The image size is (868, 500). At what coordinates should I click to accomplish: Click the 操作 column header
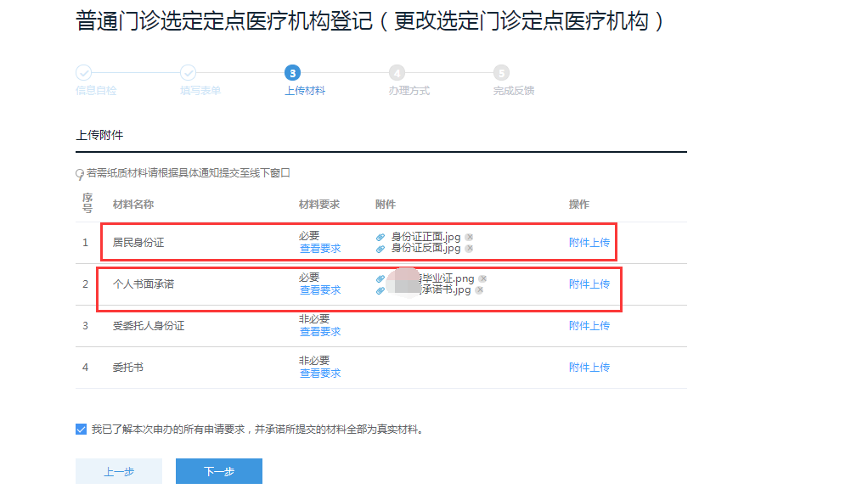pyautogui.click(x=579, y=204)
